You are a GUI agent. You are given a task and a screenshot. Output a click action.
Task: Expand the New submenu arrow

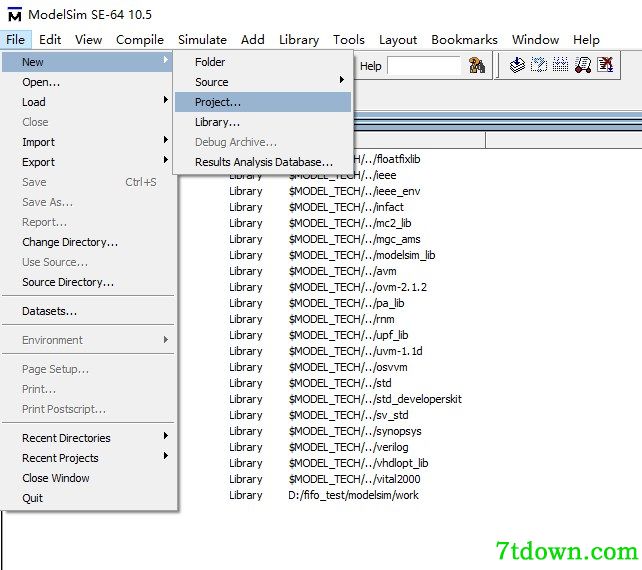tap(165, 60)
